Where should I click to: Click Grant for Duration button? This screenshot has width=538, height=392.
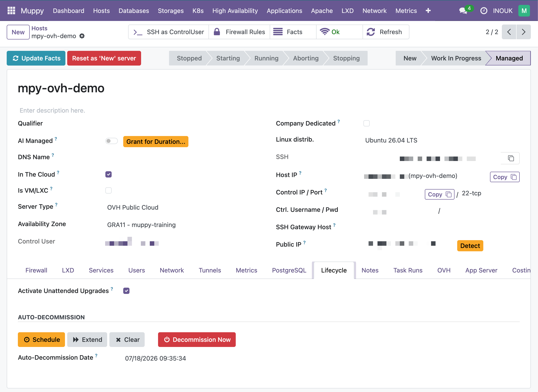pyautogui.click(x=156, y=142)
